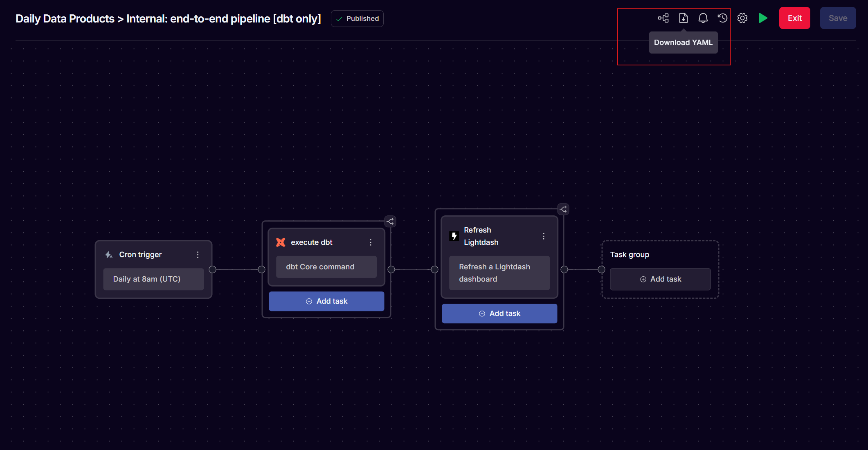The image size is (868, 450).
Task: Open version history clock icon
Action: pyautogui.click(x=722, y=18)
